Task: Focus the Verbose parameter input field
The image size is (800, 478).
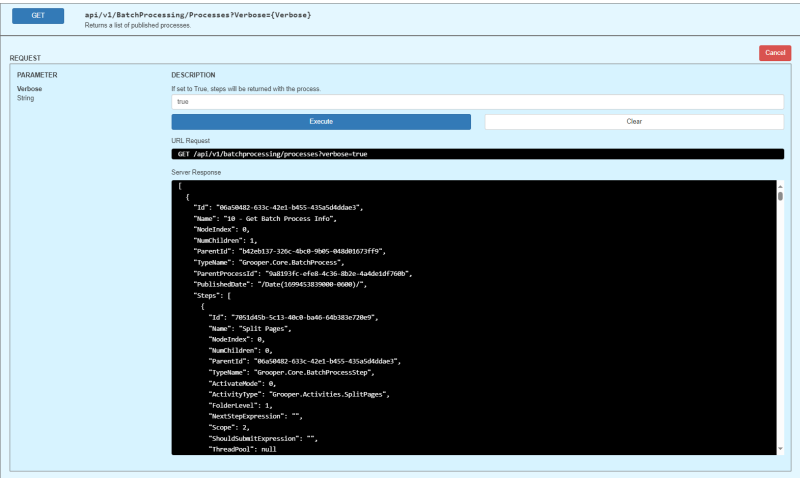Action: (478, 102)
